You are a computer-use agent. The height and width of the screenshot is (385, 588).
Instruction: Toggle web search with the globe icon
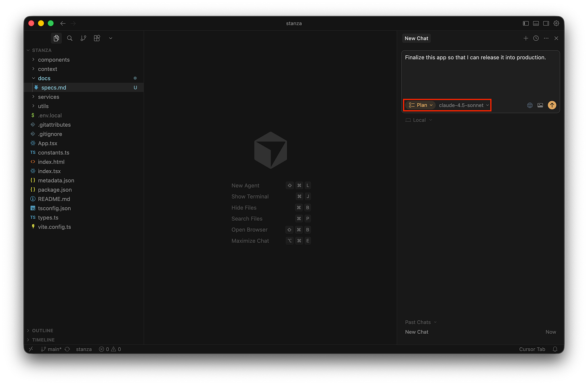coord(529,105)
